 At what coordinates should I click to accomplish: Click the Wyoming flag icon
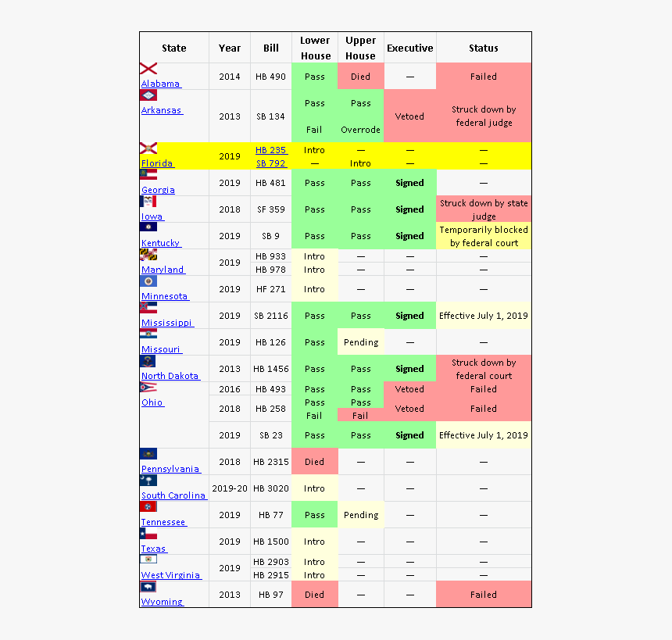click(148, 587)
